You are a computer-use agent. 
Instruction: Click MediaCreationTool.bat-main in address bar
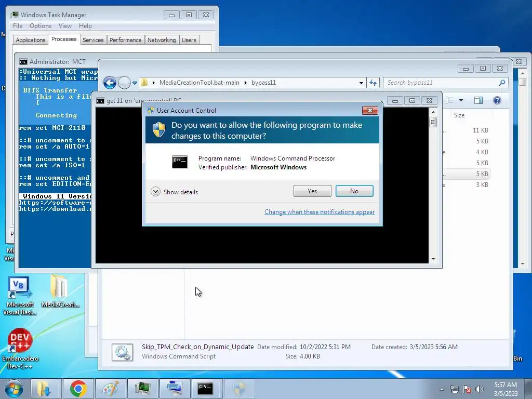point(199,83)
